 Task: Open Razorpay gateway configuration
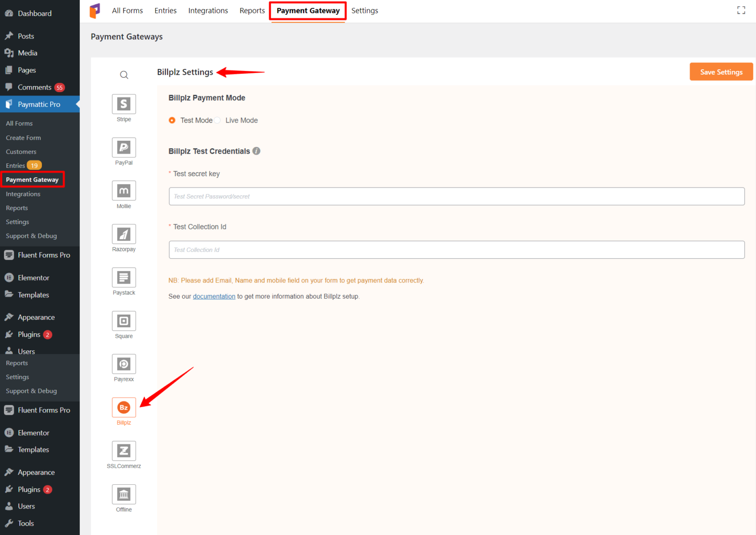(124, 234)
